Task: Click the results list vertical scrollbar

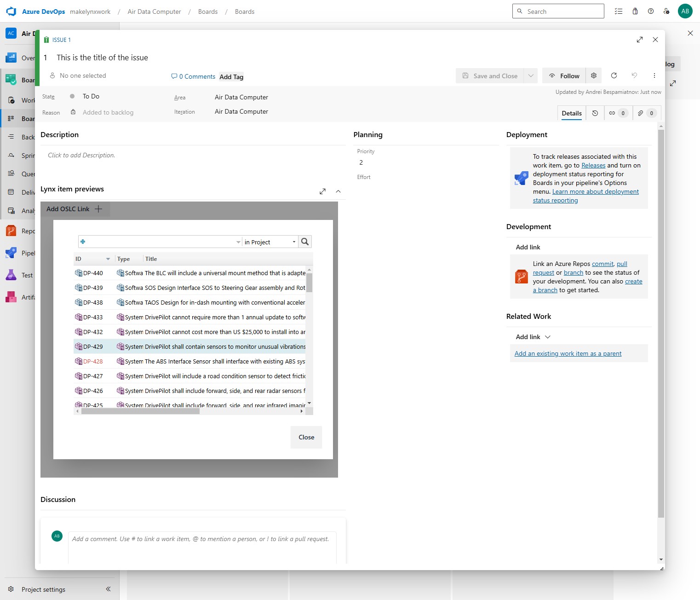Action: 310,283
